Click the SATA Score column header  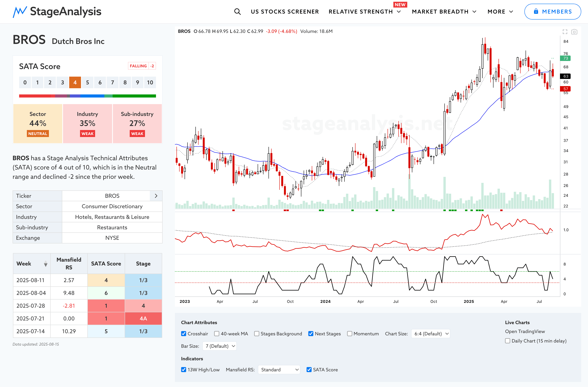(x=106, y=264)
